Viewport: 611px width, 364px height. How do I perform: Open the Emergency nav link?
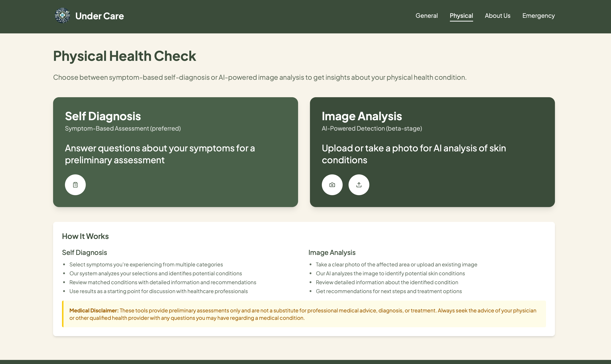(x=538, y=16)
